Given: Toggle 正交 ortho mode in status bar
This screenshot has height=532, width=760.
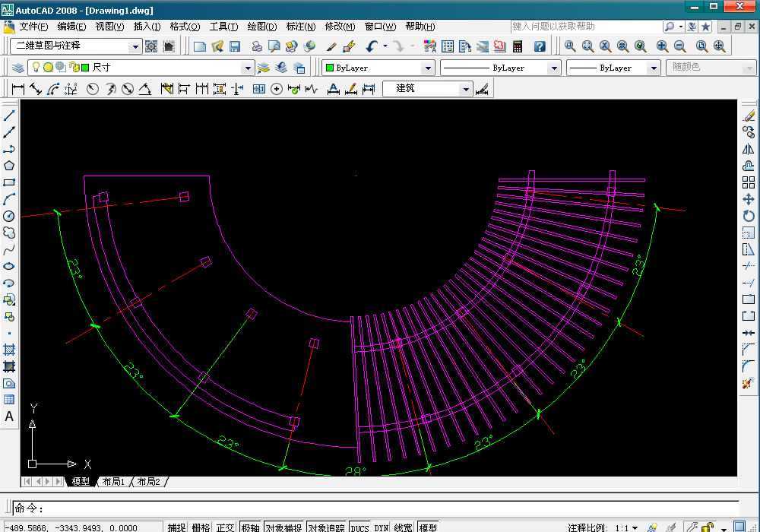Looking at the screenshot, I should pyautogui.click(x=225, y=527).
